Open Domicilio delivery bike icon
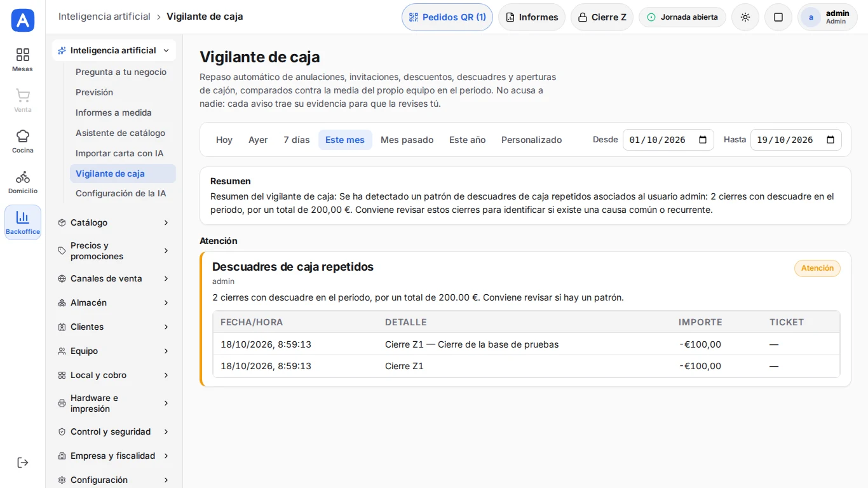Image resolution: width=868 pixels, height=488 pixels. click(23, 182)
